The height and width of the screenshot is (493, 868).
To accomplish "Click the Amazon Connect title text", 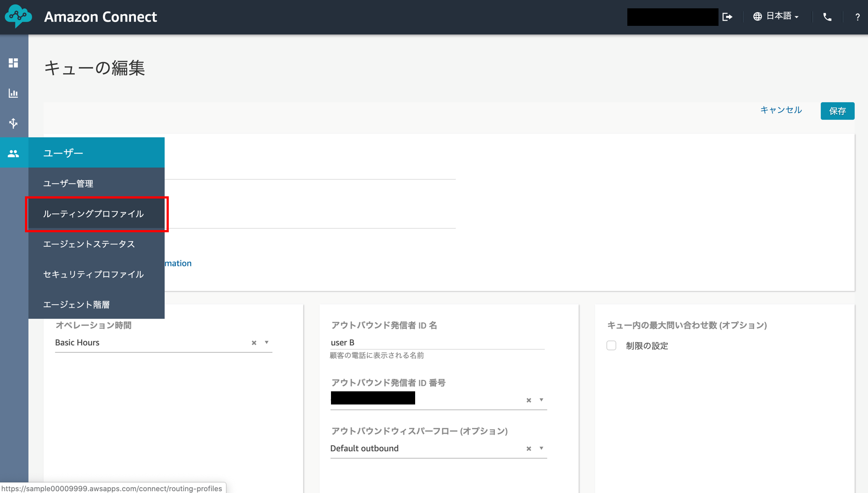I will point(100,17).
